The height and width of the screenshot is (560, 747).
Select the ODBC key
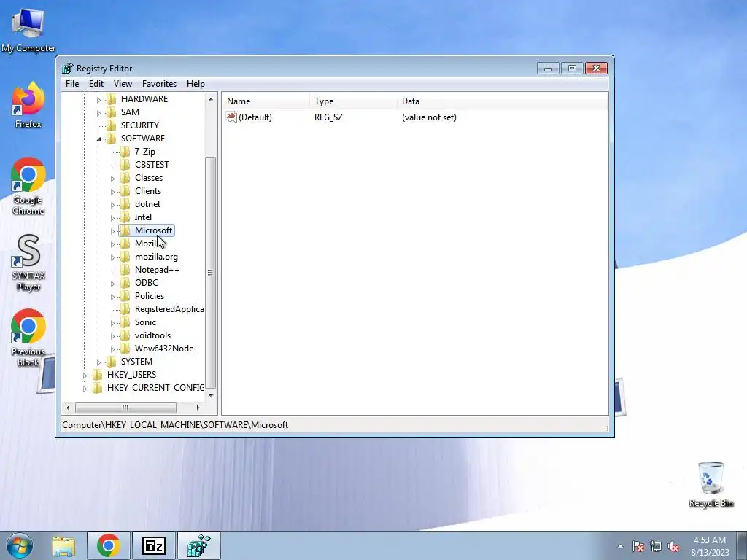tap(146, 283)
